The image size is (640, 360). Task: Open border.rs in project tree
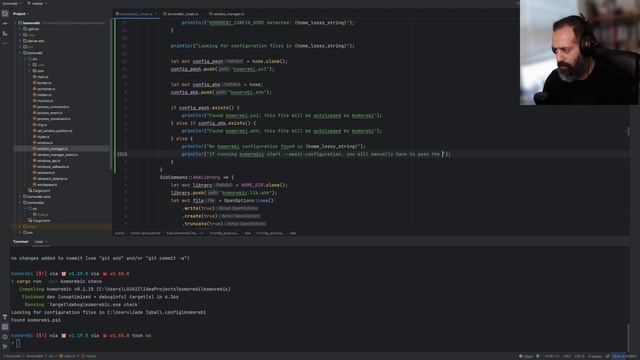(44, 83)
